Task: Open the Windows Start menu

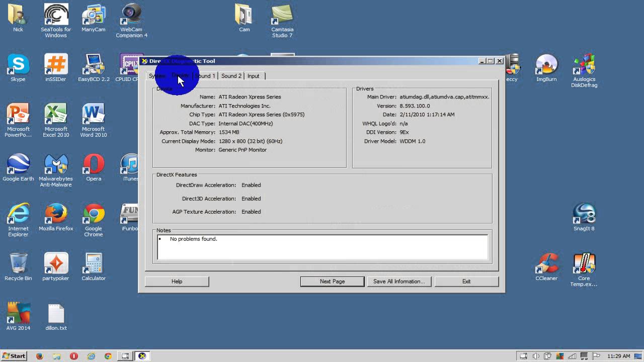Action: (14, 356)
